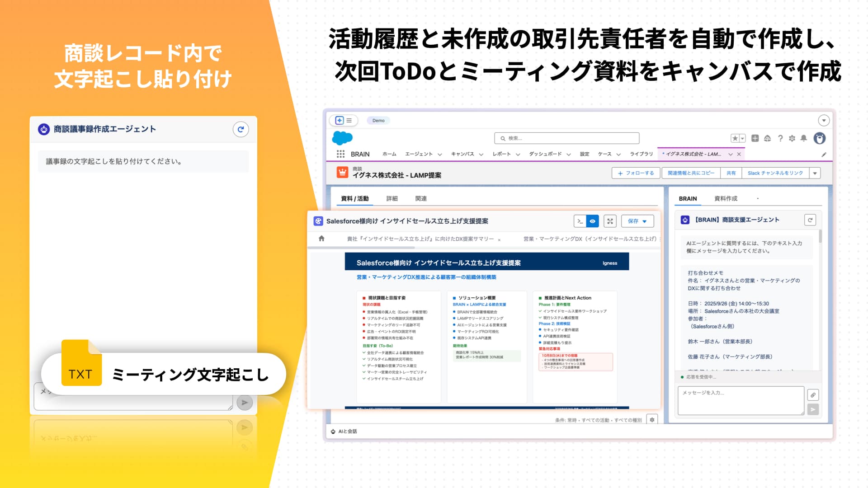Open the 資料作成 tab in the right panel
The height and width of the screenshot is (488, 868).
(x=726, y=198)
